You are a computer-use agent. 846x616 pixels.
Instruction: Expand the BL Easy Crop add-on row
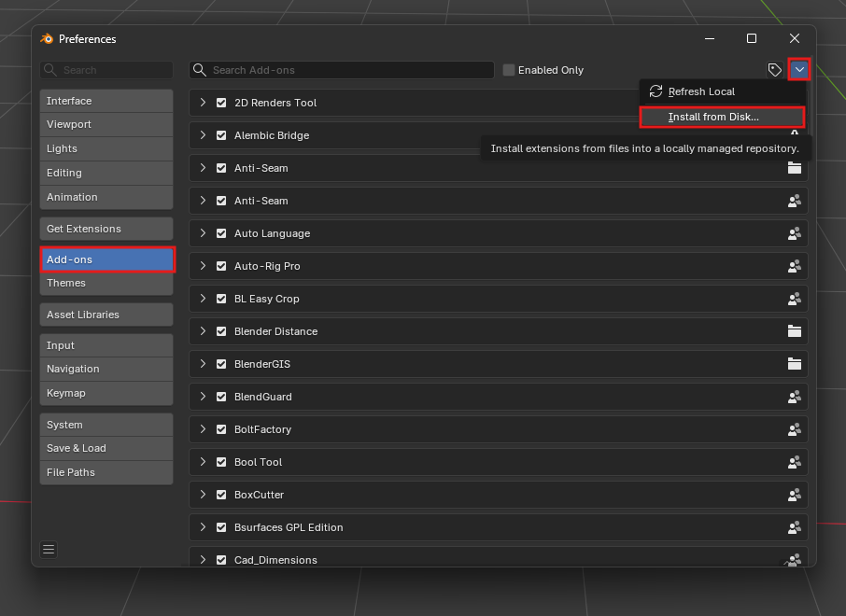(x=203, y=299)
